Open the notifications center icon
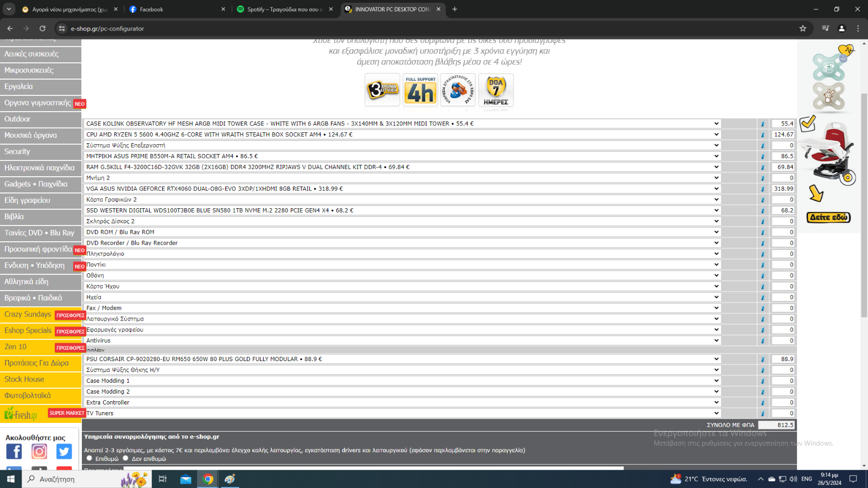 853,479
